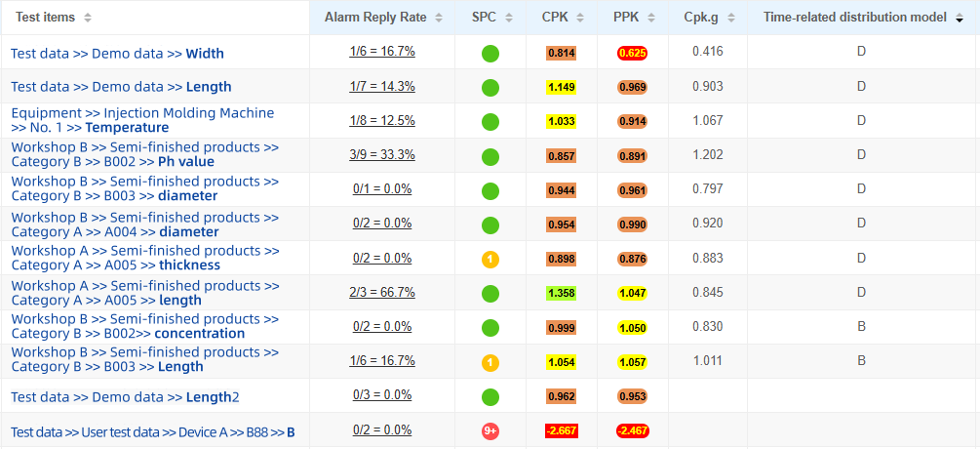980x449 pixels.
Task: Open Test data Demo data Length item
Action: click(121, 87)
